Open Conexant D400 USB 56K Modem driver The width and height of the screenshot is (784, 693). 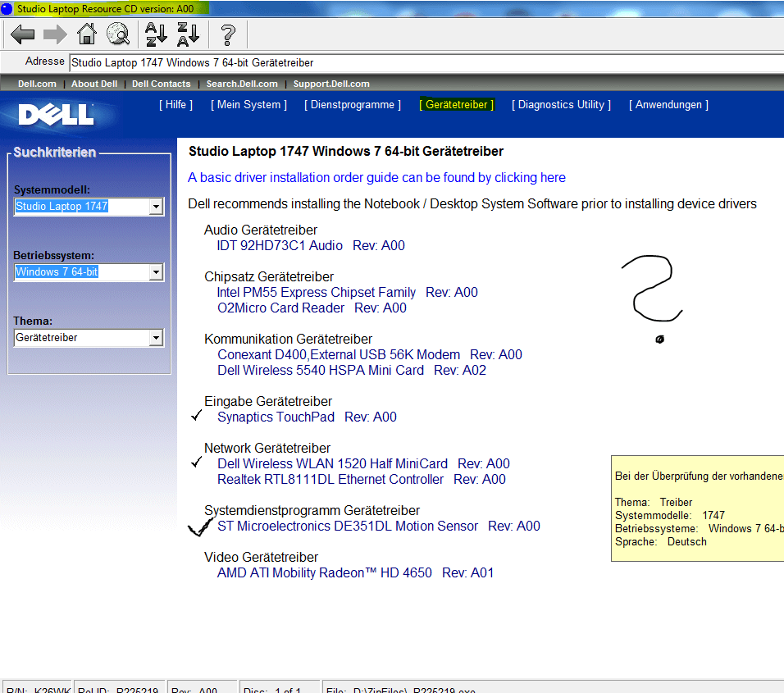click(370, 355)
